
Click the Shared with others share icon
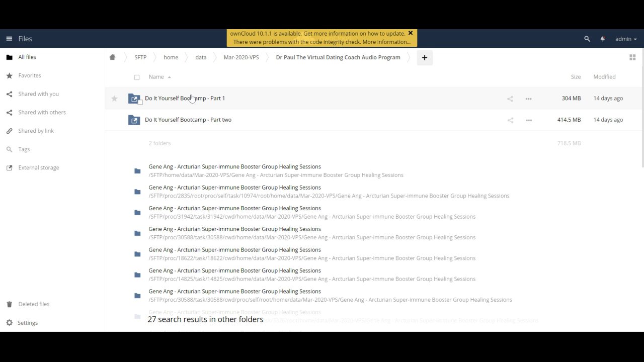tap(9, 112)
